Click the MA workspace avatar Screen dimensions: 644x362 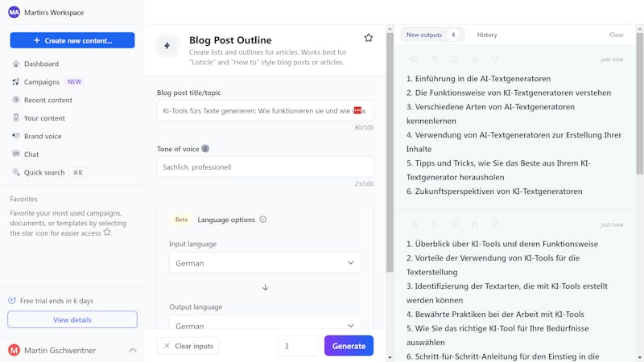coord(14,12)
